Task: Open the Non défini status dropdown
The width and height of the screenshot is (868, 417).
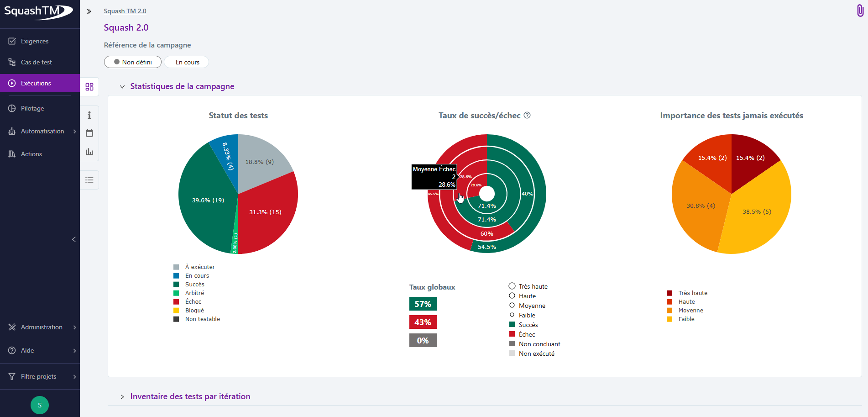Action: pyautogui.click(x=133, y=62)
